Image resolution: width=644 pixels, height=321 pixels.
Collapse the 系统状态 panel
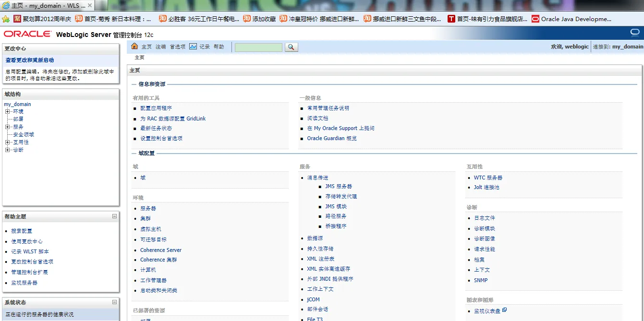(114, 302)
